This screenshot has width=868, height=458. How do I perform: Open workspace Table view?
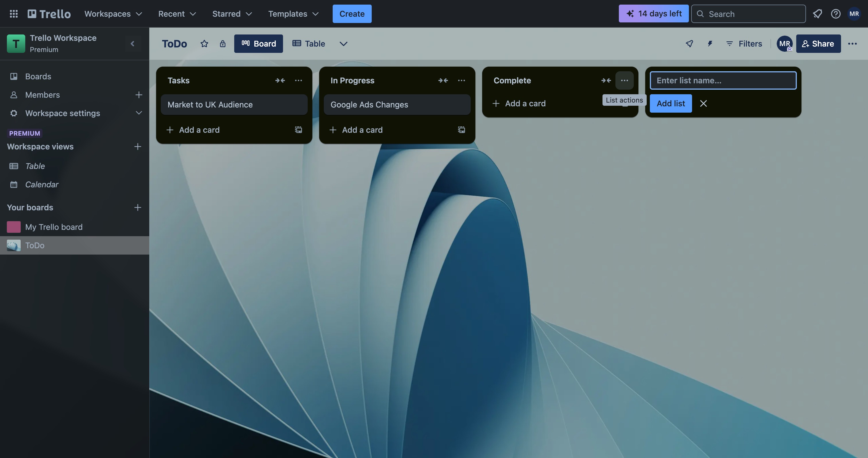click(x=74, y=166)
